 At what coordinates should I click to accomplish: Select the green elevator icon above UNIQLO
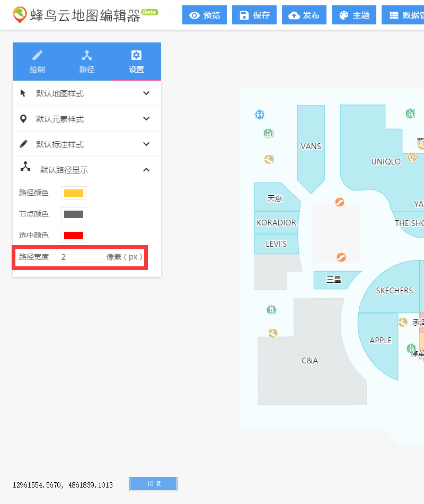click(x=410, y=113)
